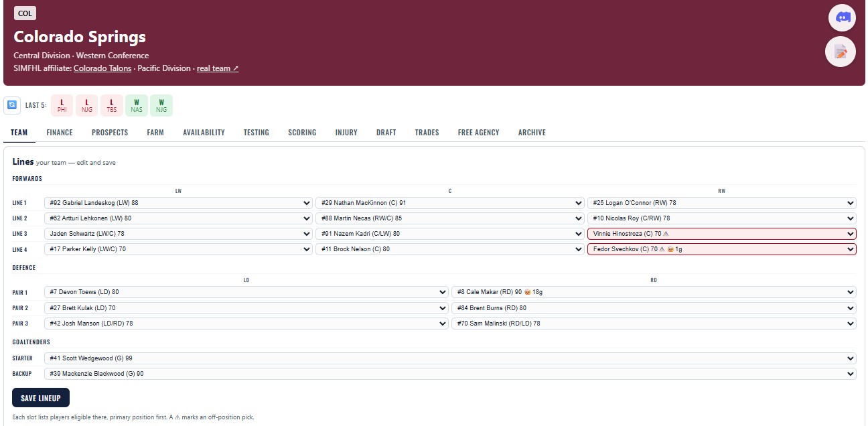Expand Pair 1 RD Cale Makar selector
This screenshot has width=868, height=426.
[x=654, y=292]
